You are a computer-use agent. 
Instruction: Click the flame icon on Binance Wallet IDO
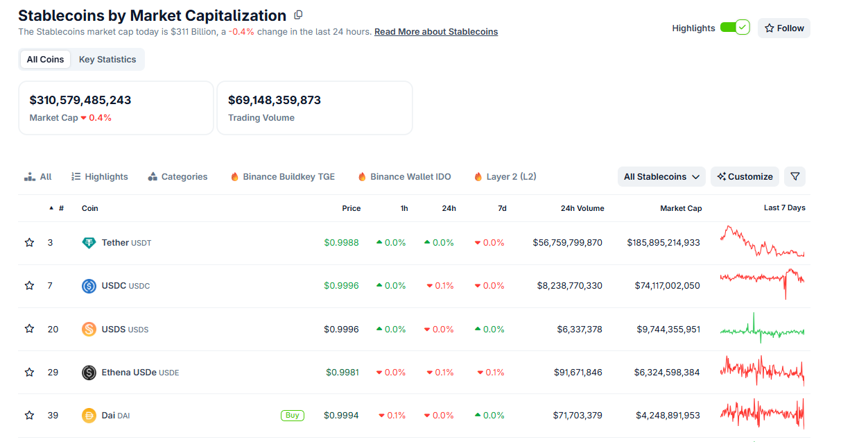pos(362,176)
